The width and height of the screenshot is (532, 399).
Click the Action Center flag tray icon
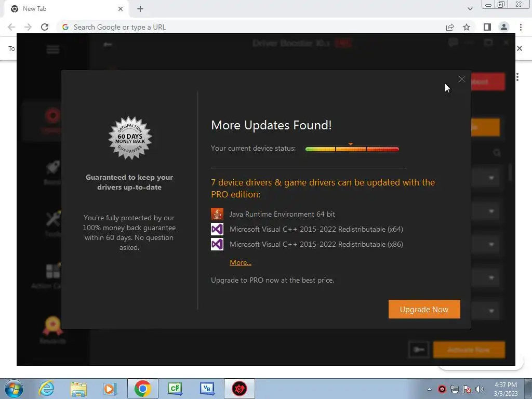pos(467,389)
